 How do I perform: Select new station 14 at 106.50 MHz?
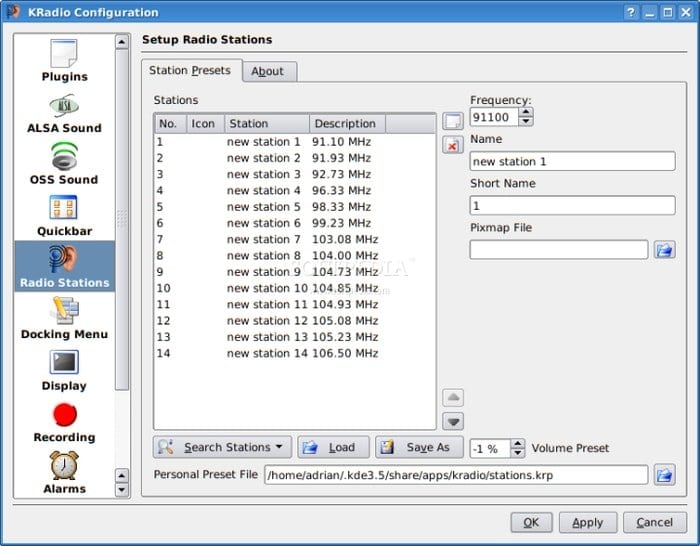(295, 353)
